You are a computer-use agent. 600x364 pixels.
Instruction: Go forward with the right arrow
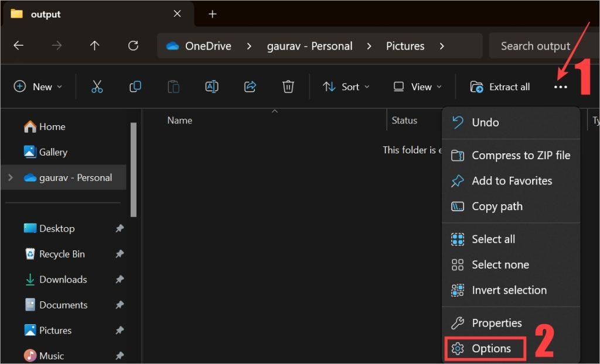[x=57, y=46]
